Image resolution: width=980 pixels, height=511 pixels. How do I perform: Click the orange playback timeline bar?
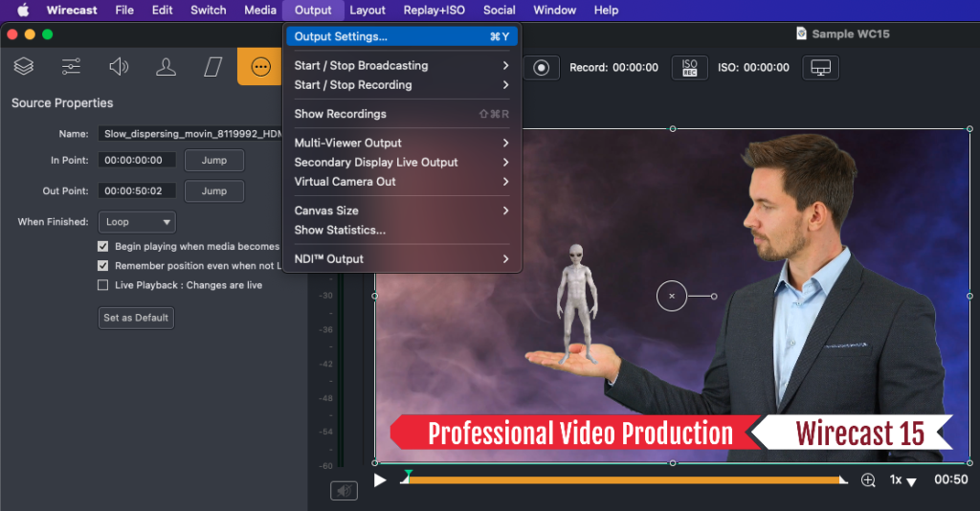622,480
